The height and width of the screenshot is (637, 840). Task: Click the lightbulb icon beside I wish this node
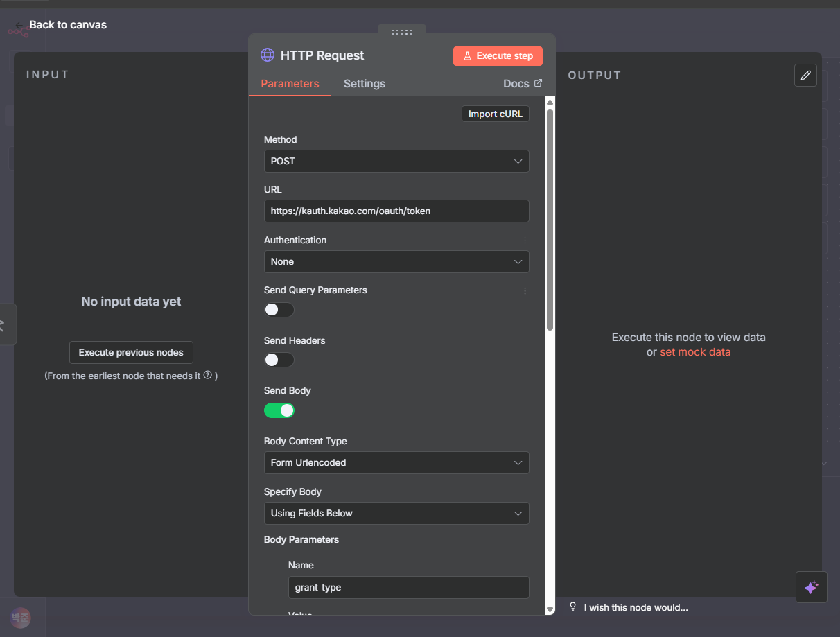(x=573, y=607)
